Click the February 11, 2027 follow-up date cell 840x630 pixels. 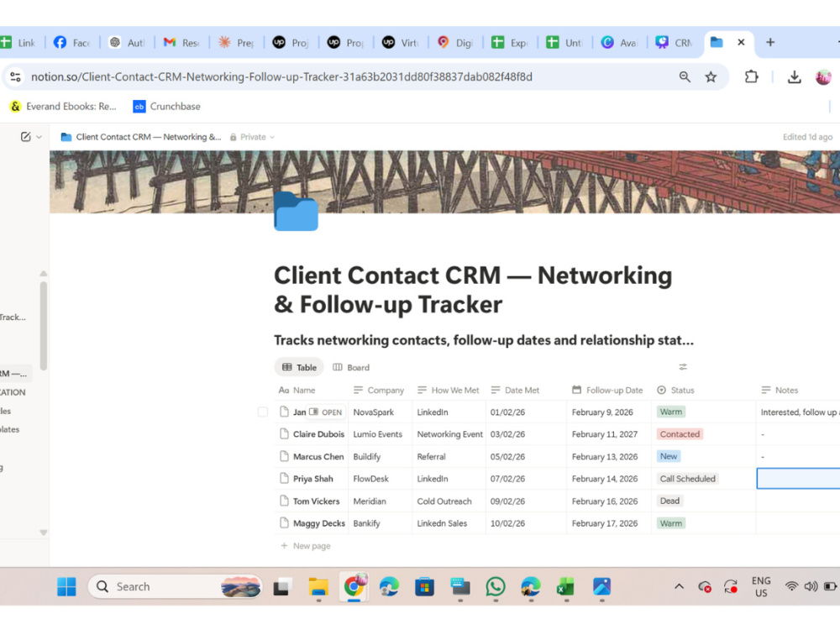pos(609,434)
